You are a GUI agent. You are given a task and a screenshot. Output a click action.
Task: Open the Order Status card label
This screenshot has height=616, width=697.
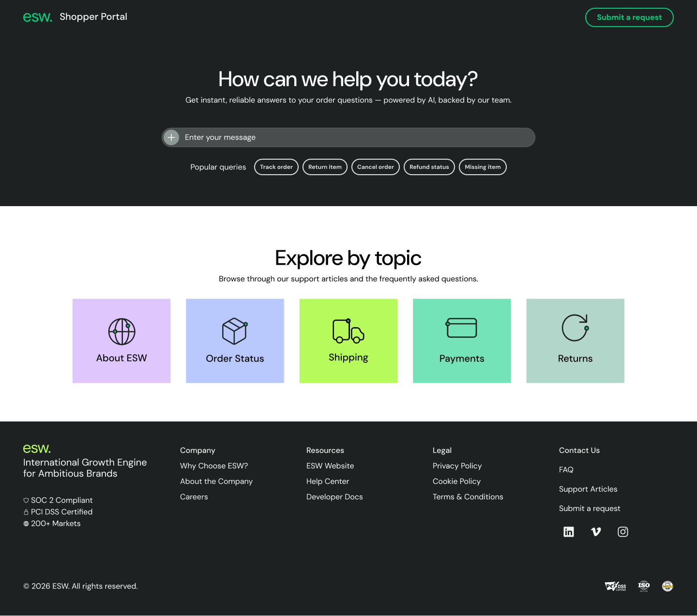235,359
